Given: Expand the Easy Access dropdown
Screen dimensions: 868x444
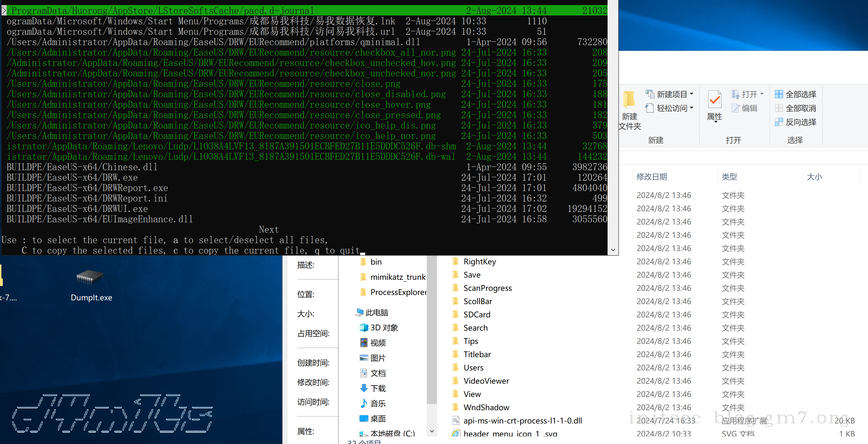Looking at the screenshot, I should [x=692, y=108].
